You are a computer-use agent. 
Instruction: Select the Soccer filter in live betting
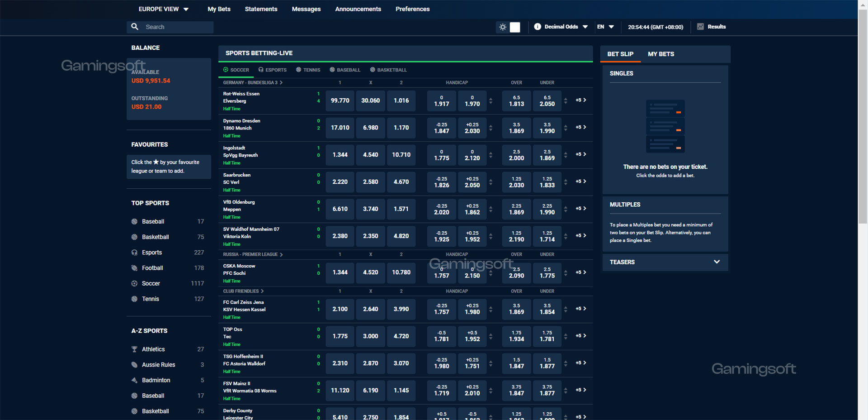coord(236,70)
